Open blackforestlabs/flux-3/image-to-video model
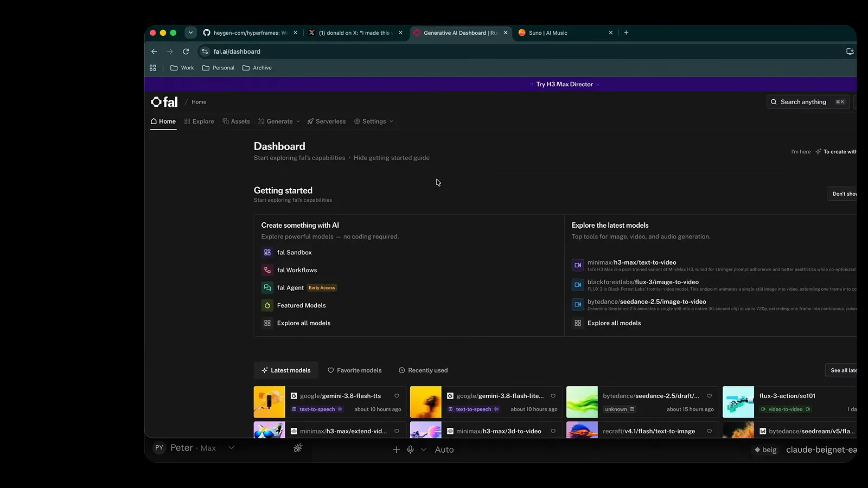This screenshot has width=868, height=488. click(x=643, y=282)
